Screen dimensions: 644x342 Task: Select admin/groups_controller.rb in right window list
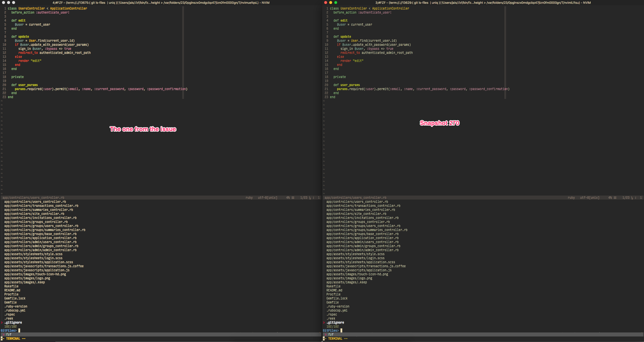[363, 246]
